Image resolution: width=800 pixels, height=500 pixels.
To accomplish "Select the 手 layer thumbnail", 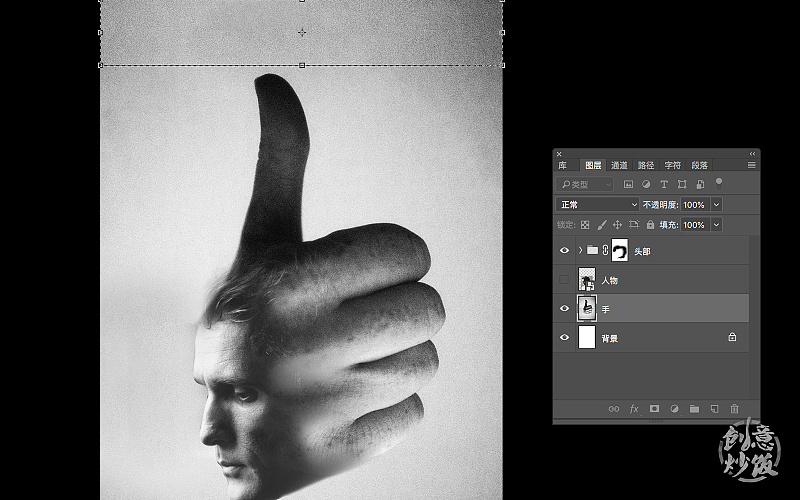I will (x=587, y=309).
